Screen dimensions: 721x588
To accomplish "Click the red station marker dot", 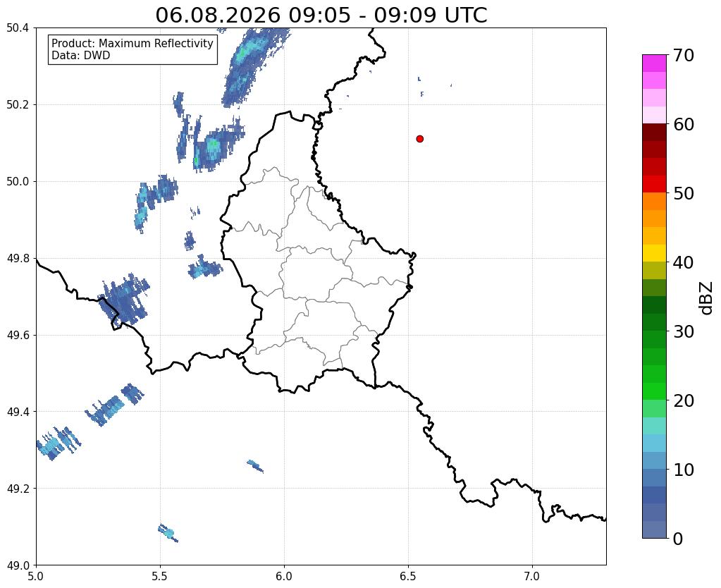I will coord(419,139).
